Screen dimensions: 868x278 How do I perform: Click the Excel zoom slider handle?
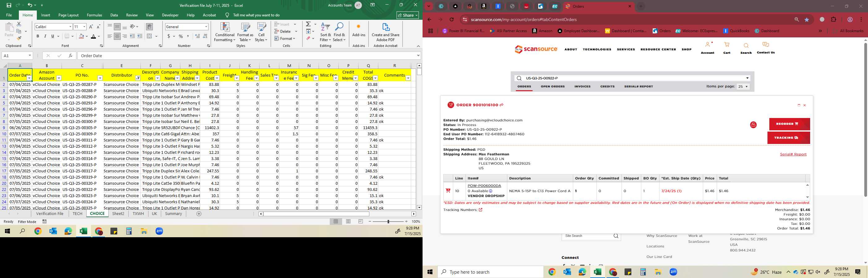[x=388, y=221]
